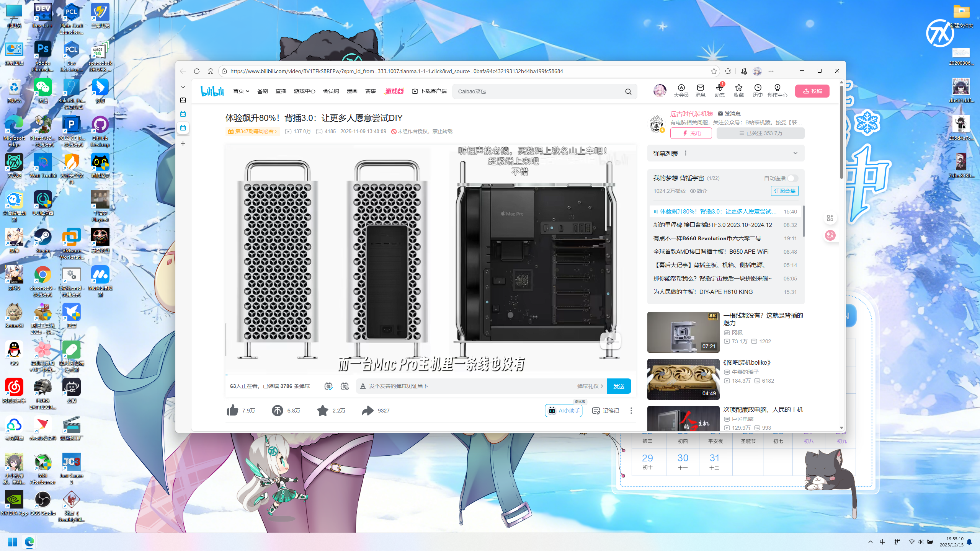The height and width of the screenshot is (551, 980).
Task: Open 番剧 navigation item
Action: click(262, 91)
